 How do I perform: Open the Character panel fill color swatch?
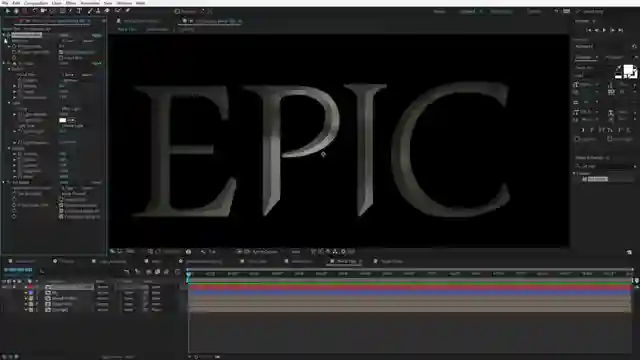[x=628, y=69]
